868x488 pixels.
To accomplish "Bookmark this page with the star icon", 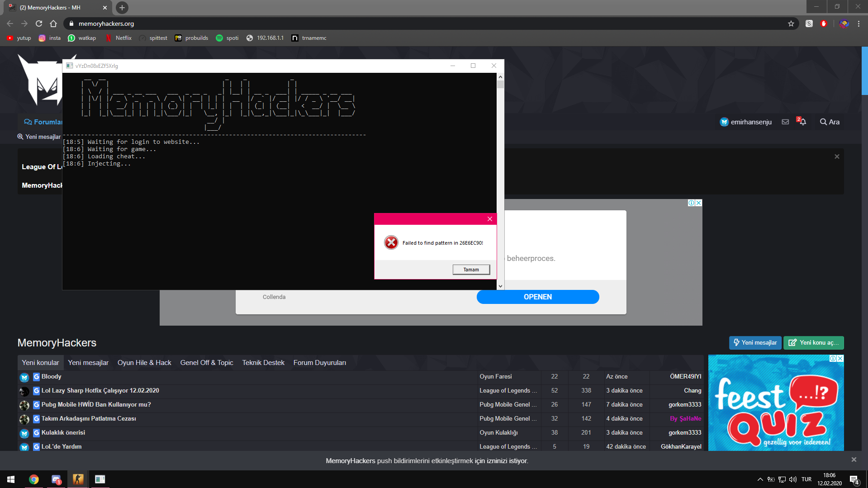I will point(791,24).
